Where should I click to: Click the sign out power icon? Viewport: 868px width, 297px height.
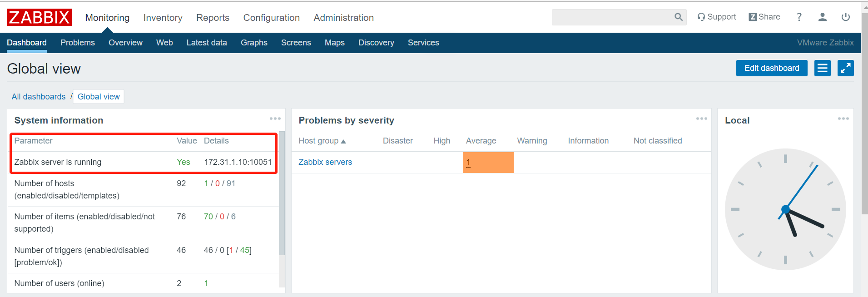pyautogui.click(x=845, y=17)
